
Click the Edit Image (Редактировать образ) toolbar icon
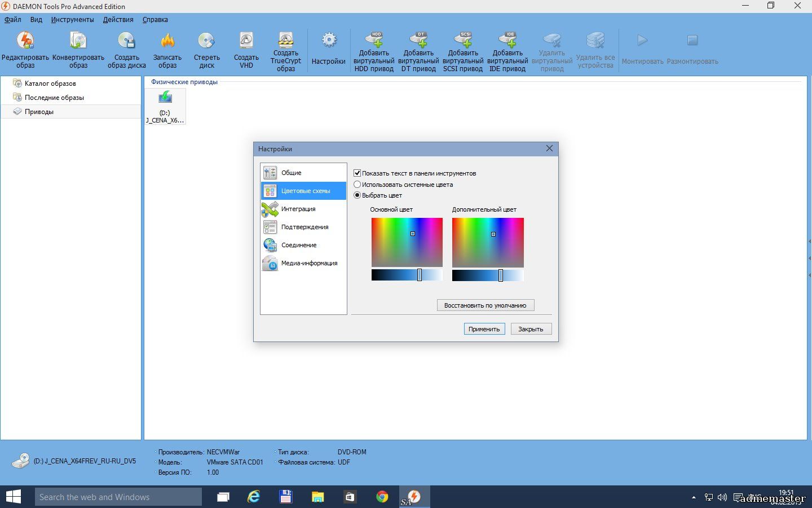[25, 41]
